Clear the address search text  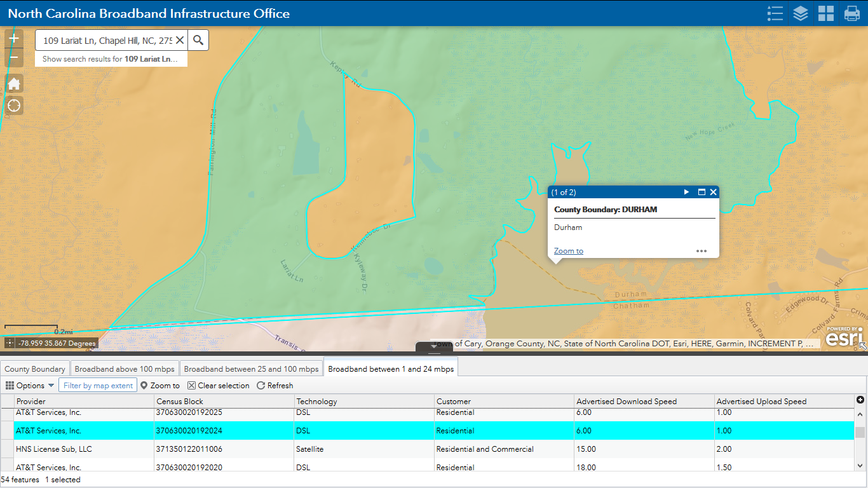coord(180,40)
